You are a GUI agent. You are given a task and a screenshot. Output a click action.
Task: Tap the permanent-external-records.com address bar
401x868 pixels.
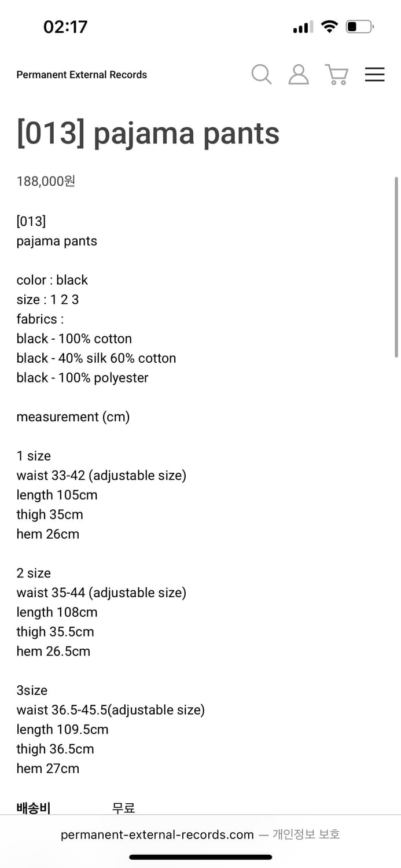157,834
